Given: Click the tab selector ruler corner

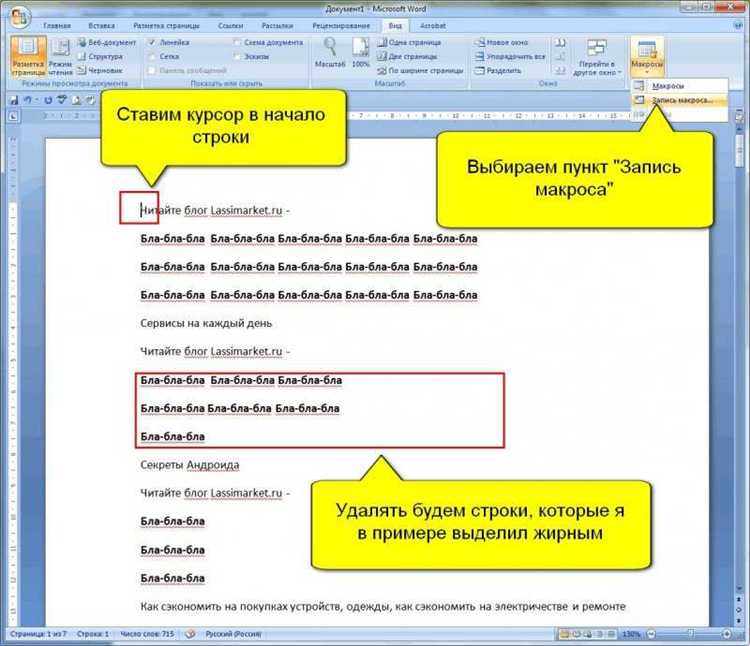Looking at the screenshot, I should (14, 116).
